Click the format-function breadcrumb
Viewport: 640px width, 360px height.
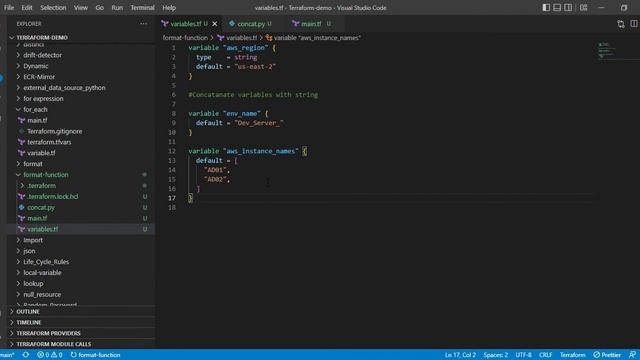point(185,38)
